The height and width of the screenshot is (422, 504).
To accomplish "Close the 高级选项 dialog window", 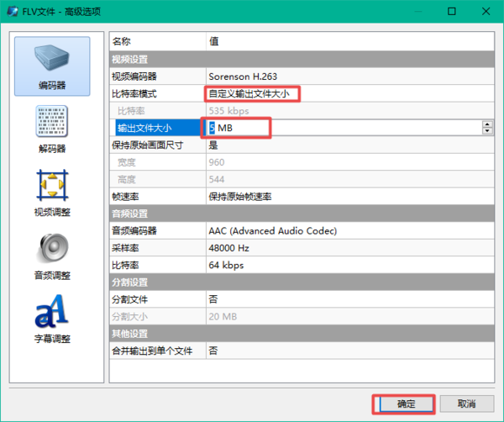I will point(486,12).
